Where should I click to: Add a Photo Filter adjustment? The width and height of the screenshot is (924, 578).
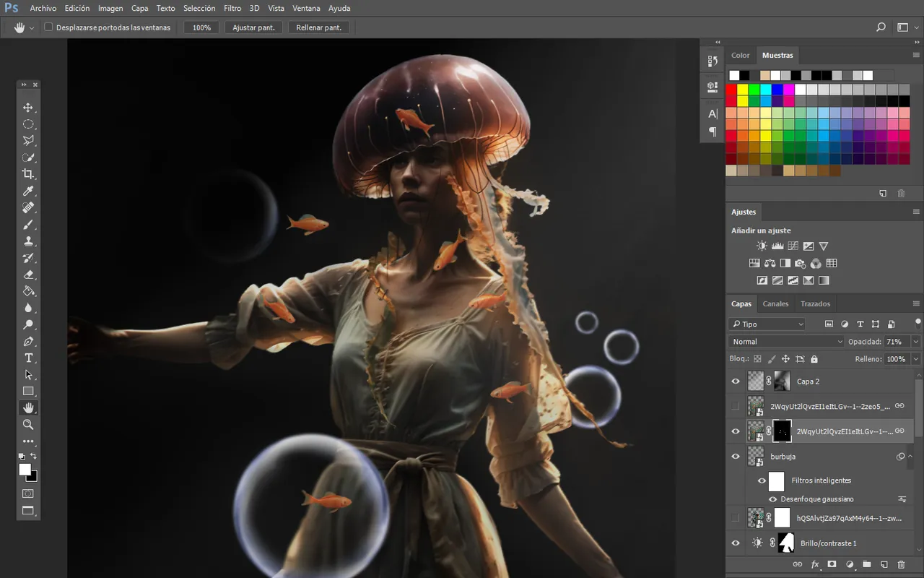pyautogui.click(x=800, y=264)
